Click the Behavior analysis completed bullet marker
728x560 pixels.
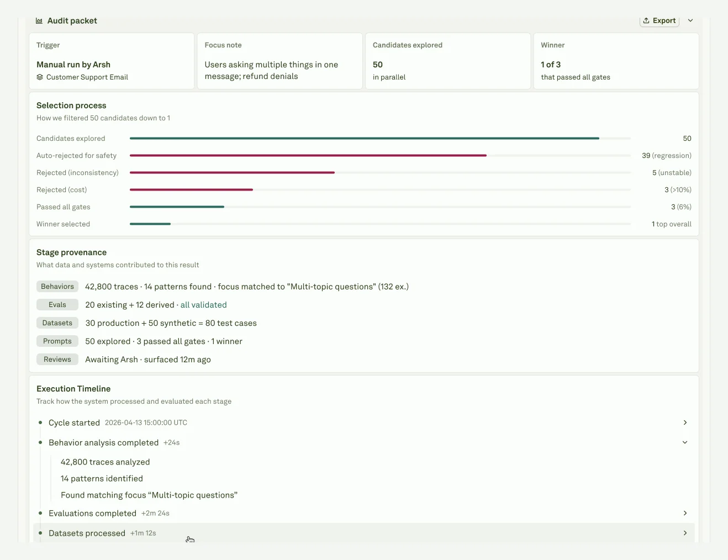(40, 442)
